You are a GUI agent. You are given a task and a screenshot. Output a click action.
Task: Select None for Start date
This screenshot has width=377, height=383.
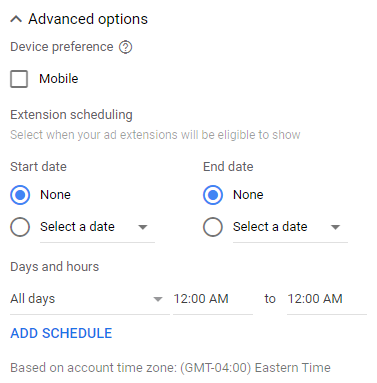coord(20,195)
